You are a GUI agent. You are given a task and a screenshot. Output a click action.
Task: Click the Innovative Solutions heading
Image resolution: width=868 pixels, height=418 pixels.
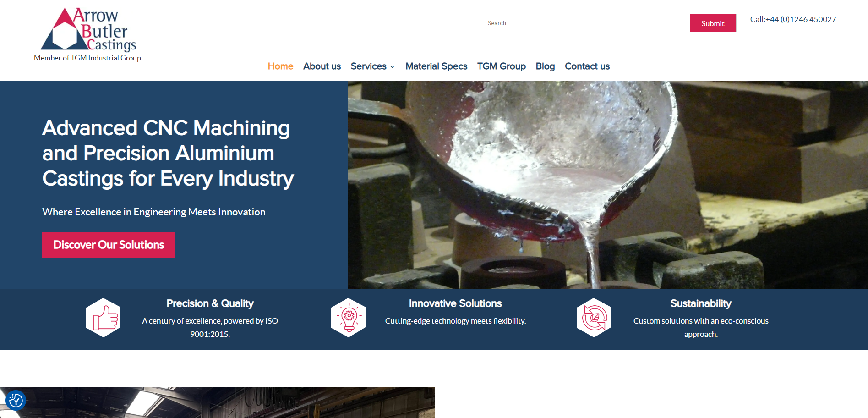pos(455,303)
